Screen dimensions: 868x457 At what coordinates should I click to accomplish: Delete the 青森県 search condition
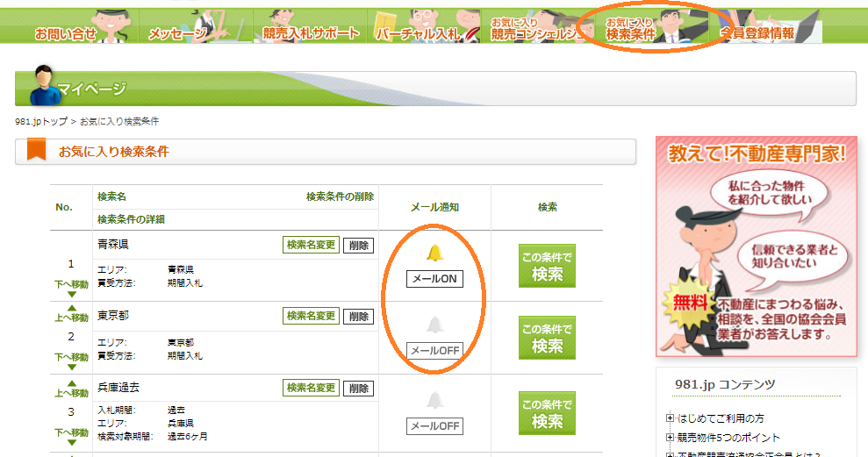[x=359, y=245]
